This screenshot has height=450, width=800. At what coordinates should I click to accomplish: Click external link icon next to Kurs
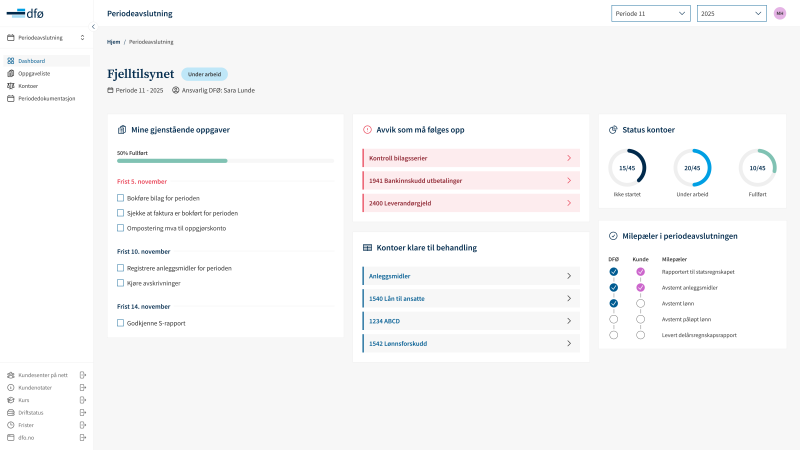coord(83,400)
